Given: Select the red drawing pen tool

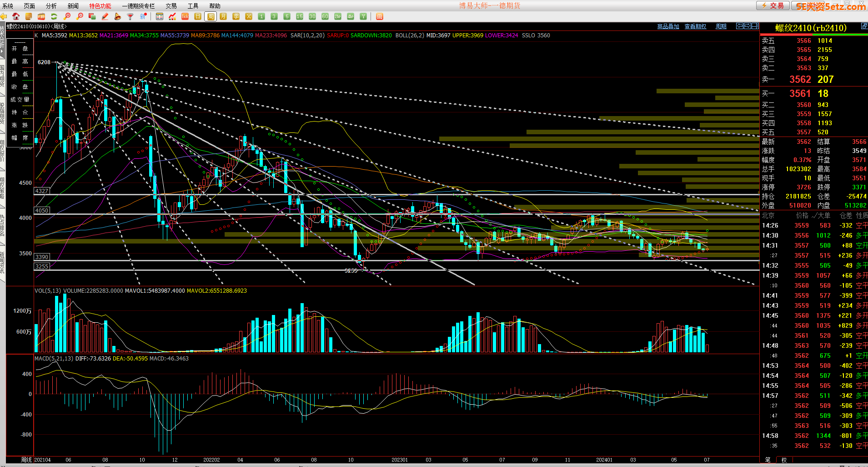Looking at the screenshot, I should point(105,16).
